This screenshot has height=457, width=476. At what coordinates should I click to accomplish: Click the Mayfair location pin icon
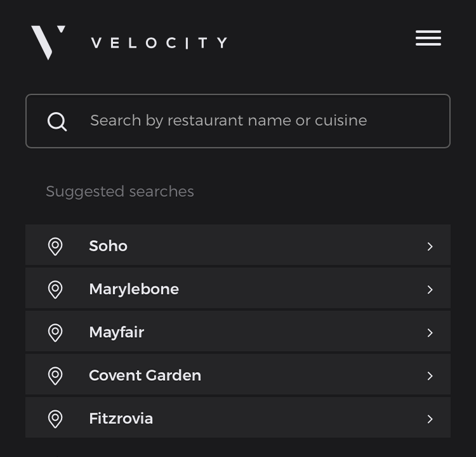pos(55,333)
